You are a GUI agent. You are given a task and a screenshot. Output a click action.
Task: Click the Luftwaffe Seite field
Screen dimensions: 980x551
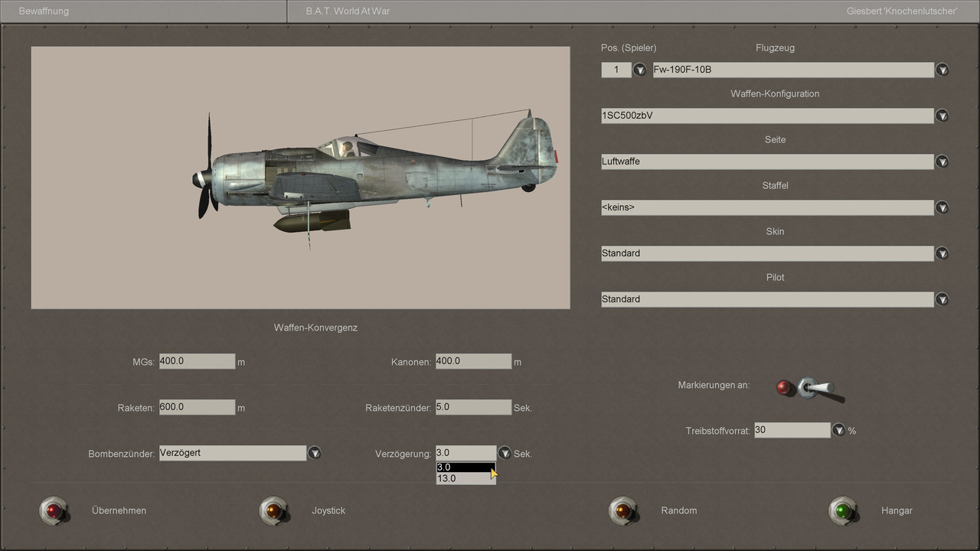767,161
